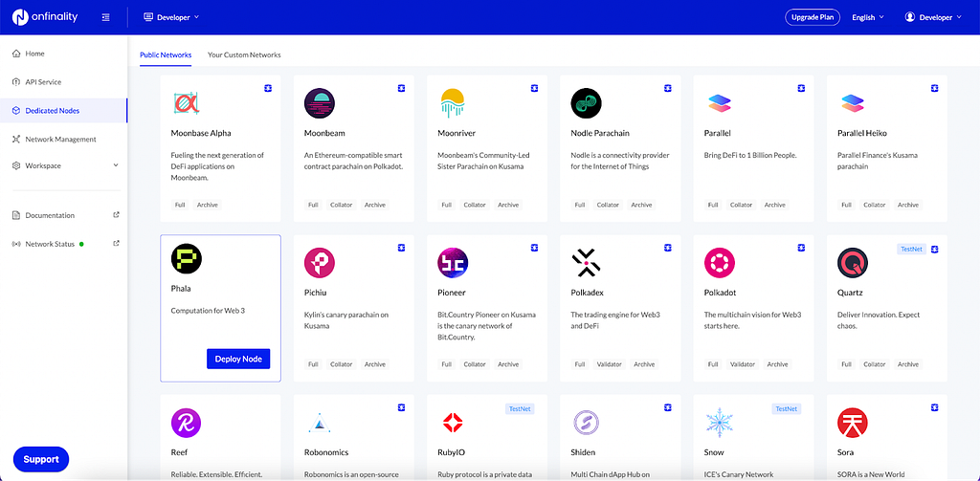Open the Support chat button
The width and height of the screenshot is (980, 481).
(41, 459)
